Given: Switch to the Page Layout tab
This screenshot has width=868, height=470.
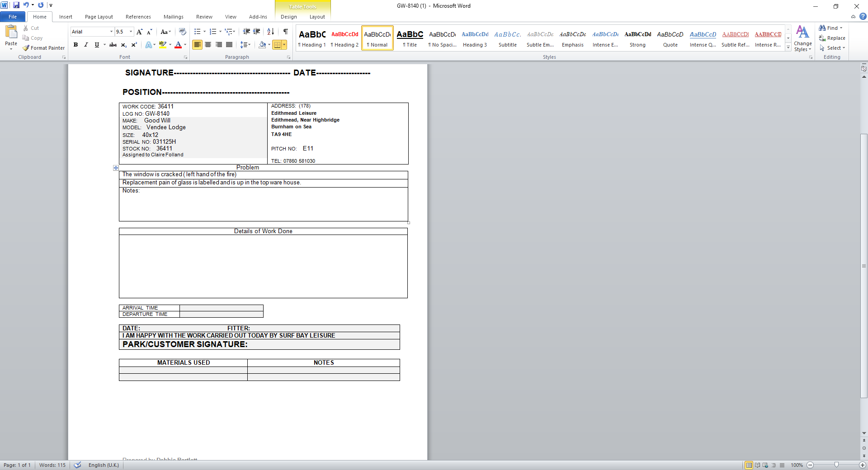Looking at the screenshot, I should (x=99, y=17).
